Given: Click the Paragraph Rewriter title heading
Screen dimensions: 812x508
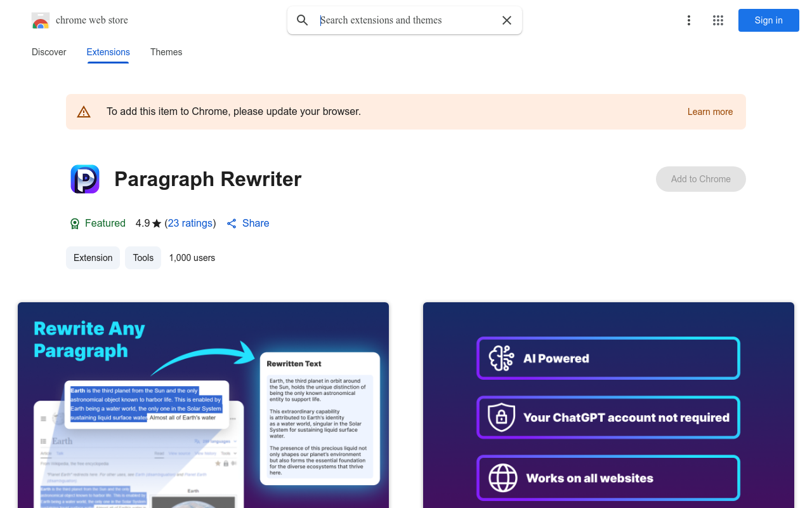Looking at the screenshot, I should click(208, 179).
